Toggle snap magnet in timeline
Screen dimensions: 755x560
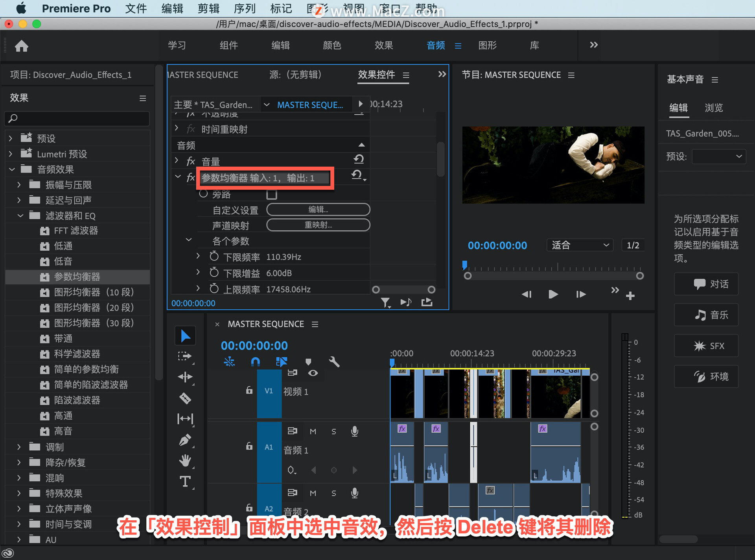[255, 362]
